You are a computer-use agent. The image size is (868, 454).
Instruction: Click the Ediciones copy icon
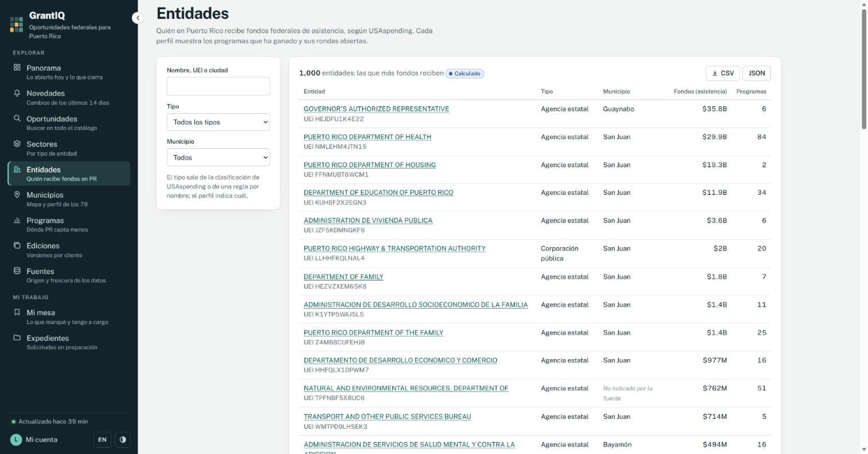click(x=17, y=245)
